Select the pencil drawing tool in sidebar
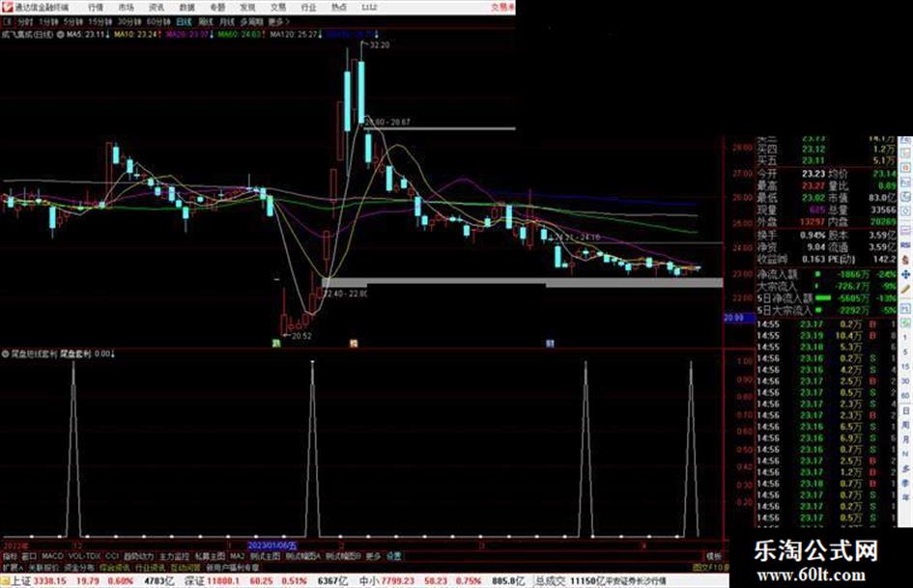The image size is (913, 588). [x=905, y=289]
